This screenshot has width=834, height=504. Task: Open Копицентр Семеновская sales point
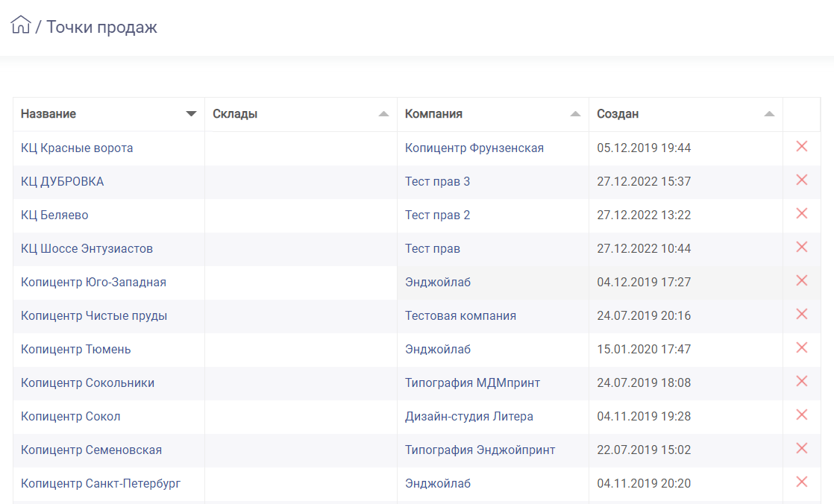point(91,450)
